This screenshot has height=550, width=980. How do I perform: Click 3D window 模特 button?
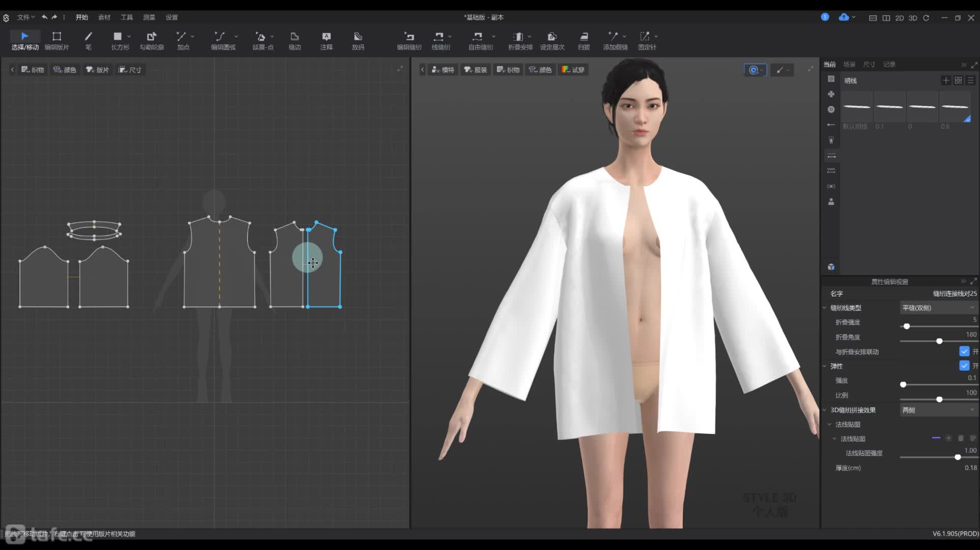click(x=443, y=70)
